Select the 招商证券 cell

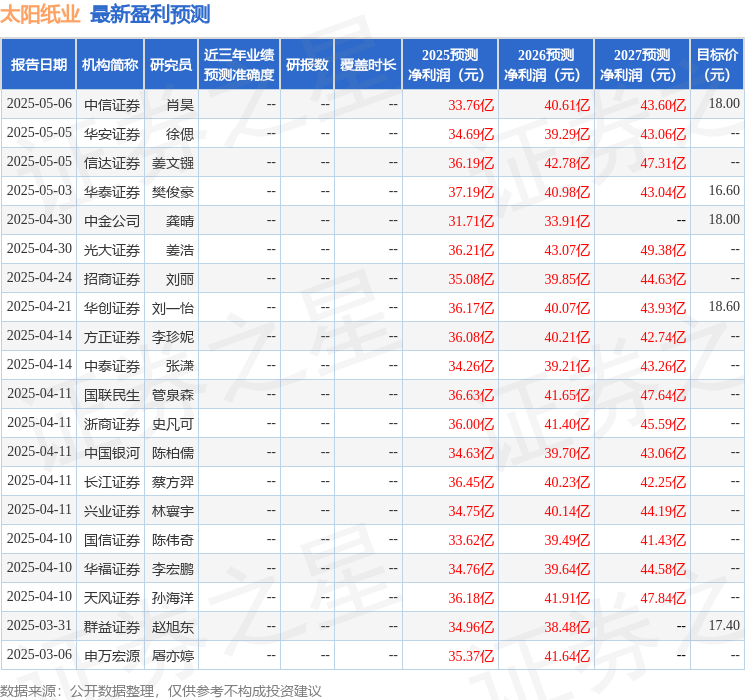[112, 279]
